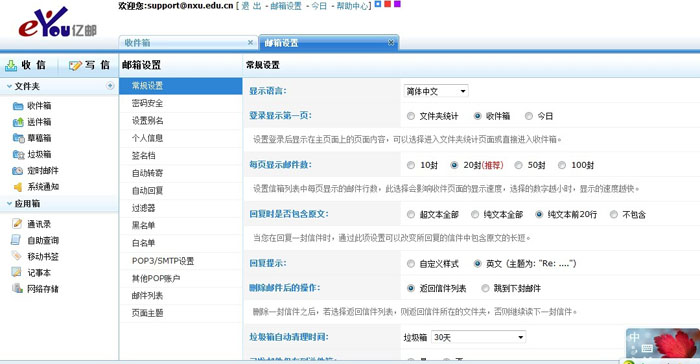Collapse the 应用箱 section
This screenshot has height=364, width=700.
tap(9, 204)
